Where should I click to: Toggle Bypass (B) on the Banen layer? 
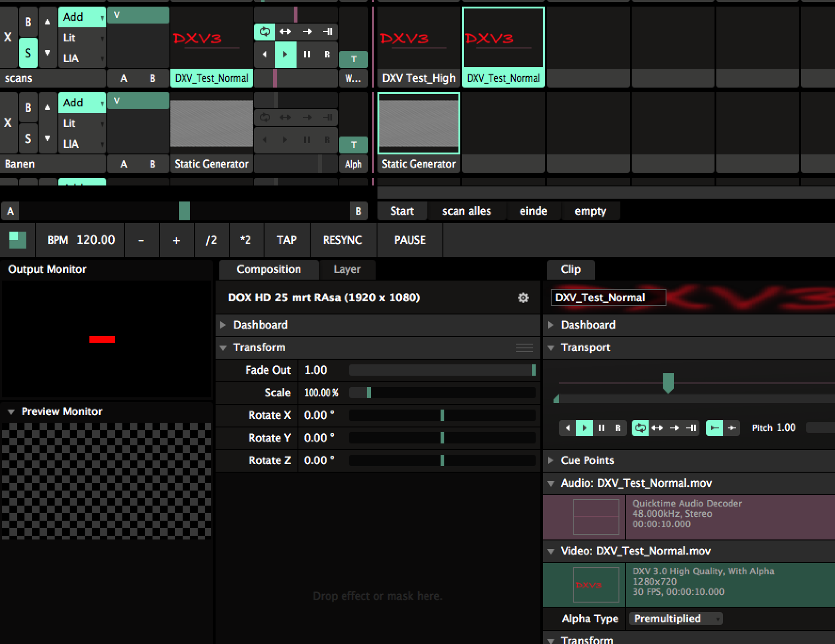coord(28,107)
